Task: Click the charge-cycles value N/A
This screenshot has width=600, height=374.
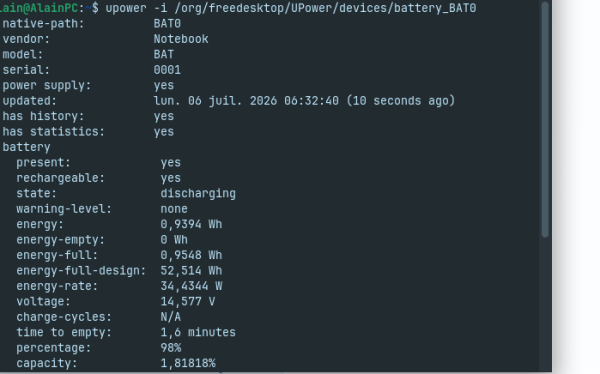Action: pos(171,317)
